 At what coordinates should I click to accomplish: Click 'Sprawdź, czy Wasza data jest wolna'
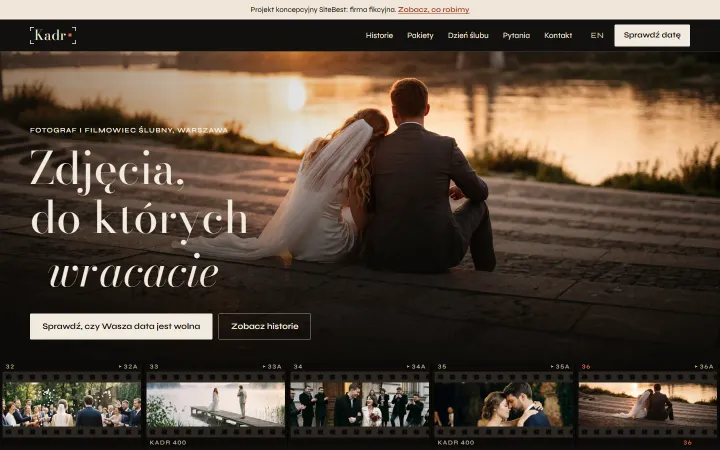[121, 326]
